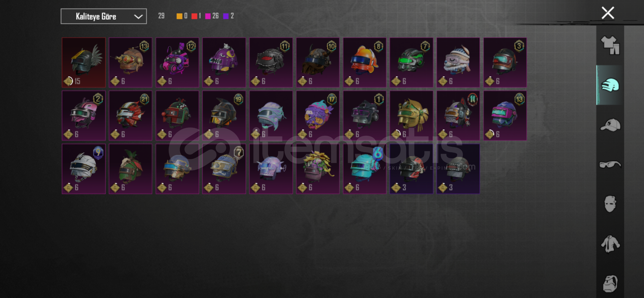Select the orange clownfish helmet

[x=365, y=63]
